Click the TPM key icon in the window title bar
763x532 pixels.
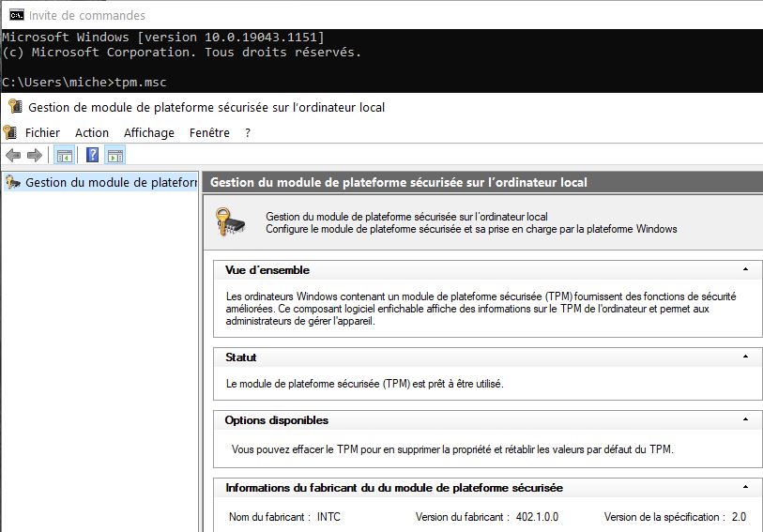tap(16, 107)
